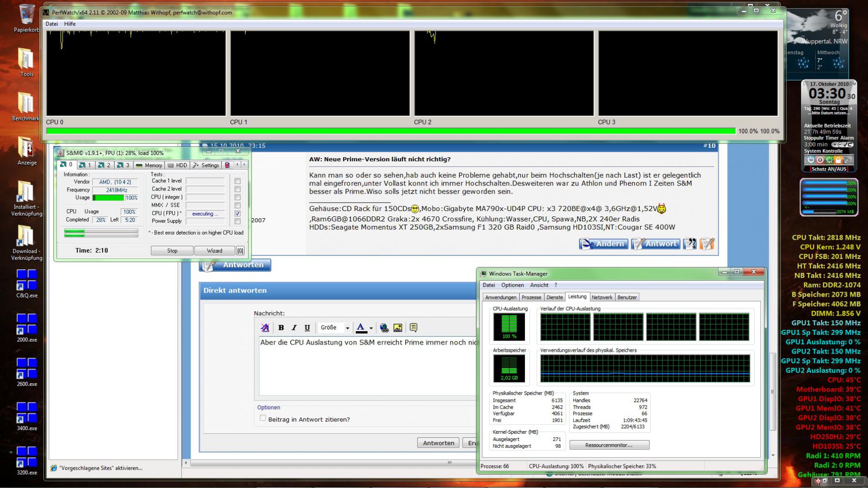Viewport: 868px width, 488px height.
Task: Open the Settings tab in S&M
Action: 206,165
